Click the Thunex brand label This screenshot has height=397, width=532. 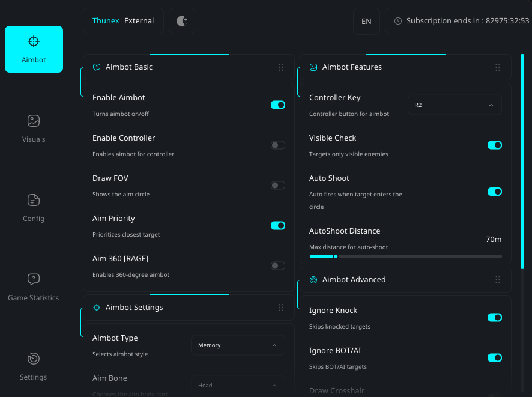pos(106,20)
